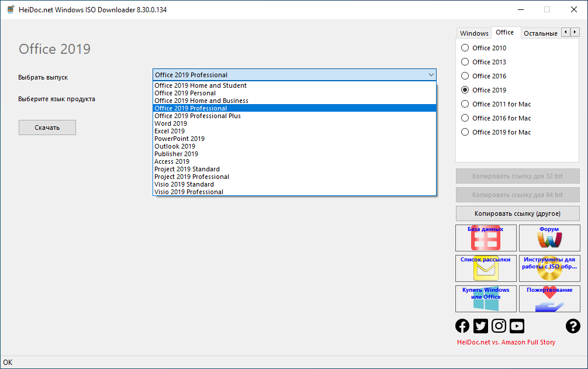Open the Купить Windows или Office tile
This screenshot has width=588, height=369.
click(486, 298)
